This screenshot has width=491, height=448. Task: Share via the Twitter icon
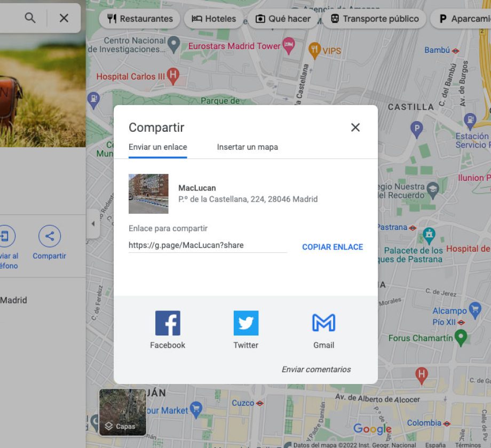[x=245, y=323]
